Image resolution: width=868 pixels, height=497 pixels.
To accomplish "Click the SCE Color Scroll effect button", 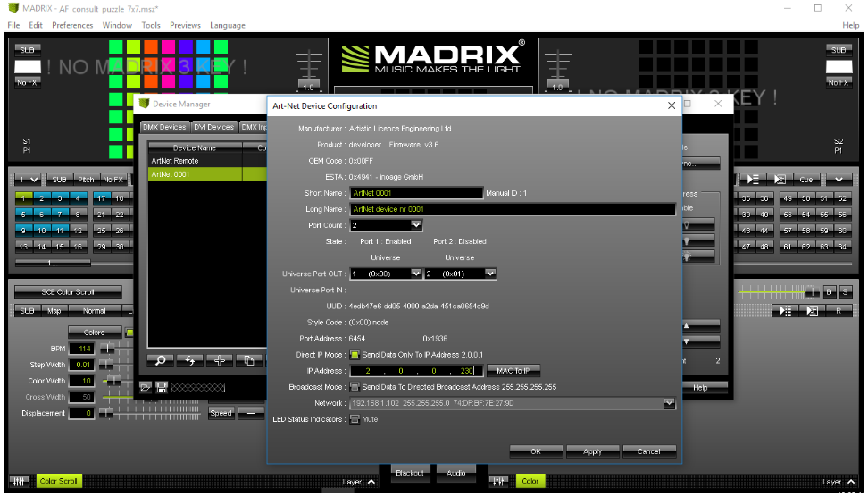I will click(68, 292).
